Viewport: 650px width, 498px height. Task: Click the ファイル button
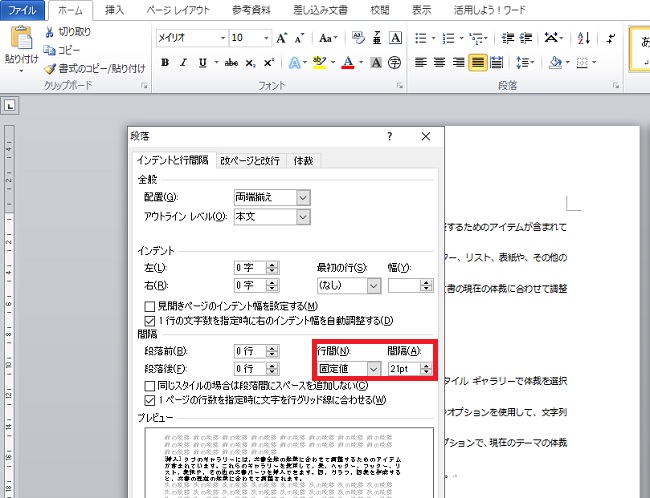pyautogui.click(x=22, y=10)
